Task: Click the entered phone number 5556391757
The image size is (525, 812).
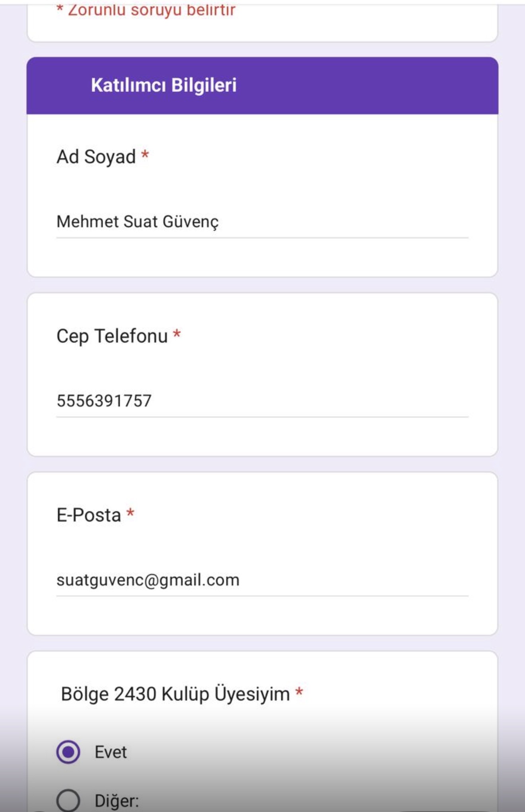Action: 104,401
